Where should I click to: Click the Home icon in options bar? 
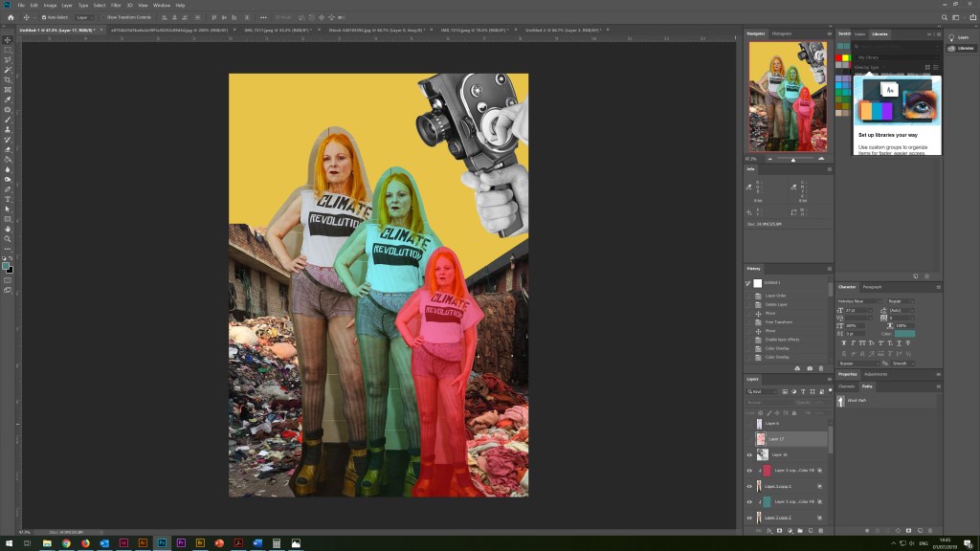11,17
